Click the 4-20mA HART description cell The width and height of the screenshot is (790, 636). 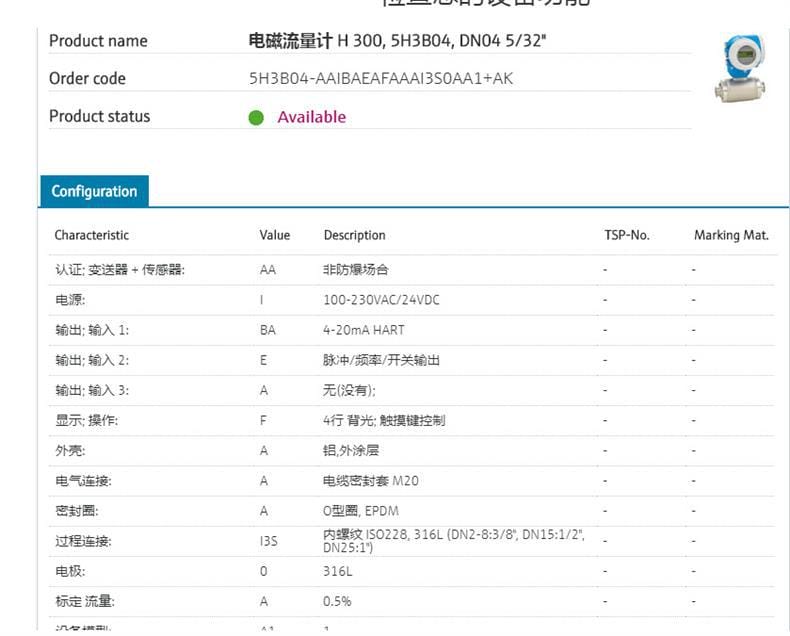(364, 330)
